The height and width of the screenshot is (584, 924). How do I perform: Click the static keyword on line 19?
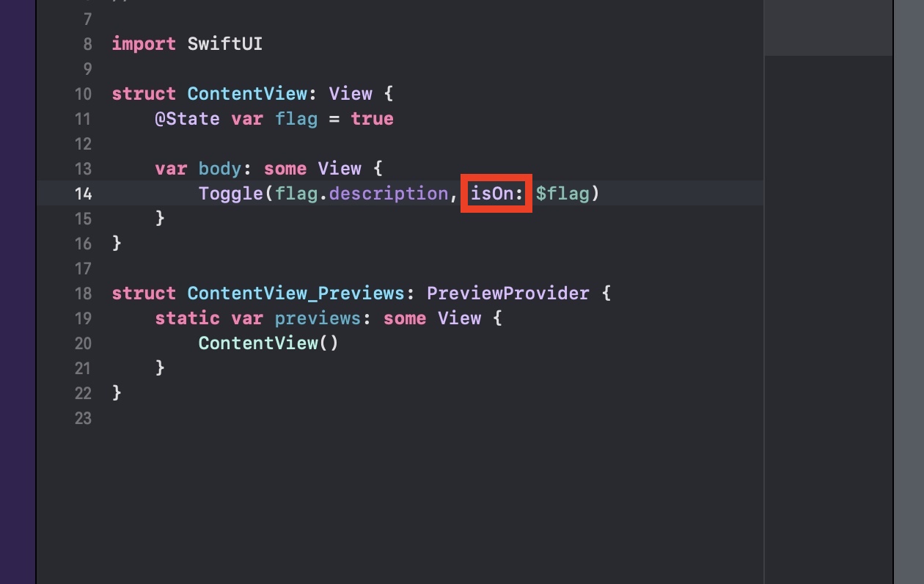click(x=187, y=318)
